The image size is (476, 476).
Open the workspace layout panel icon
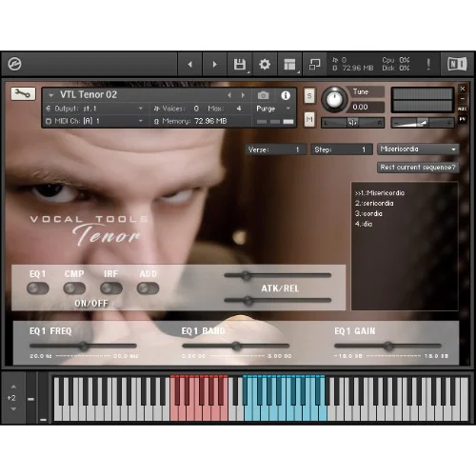coord(289,65)
